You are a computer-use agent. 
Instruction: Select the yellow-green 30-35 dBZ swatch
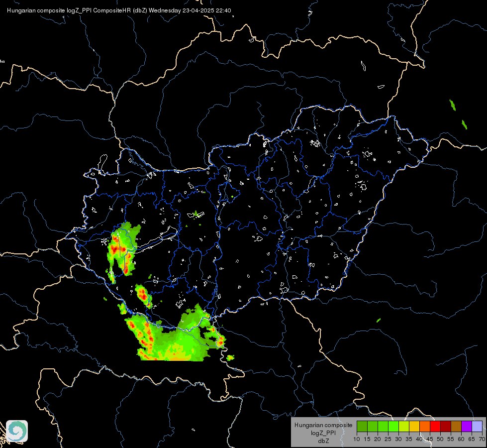[404, 426]
